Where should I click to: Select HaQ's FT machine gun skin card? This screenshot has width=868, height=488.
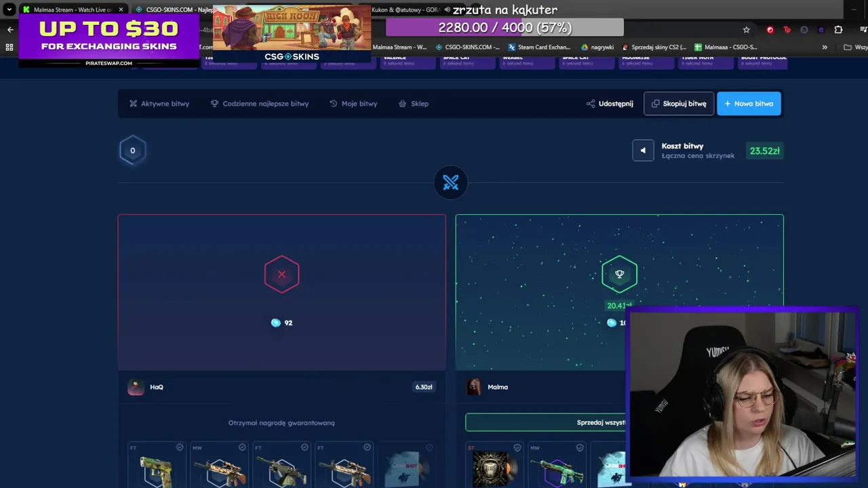tap(281, 465)
